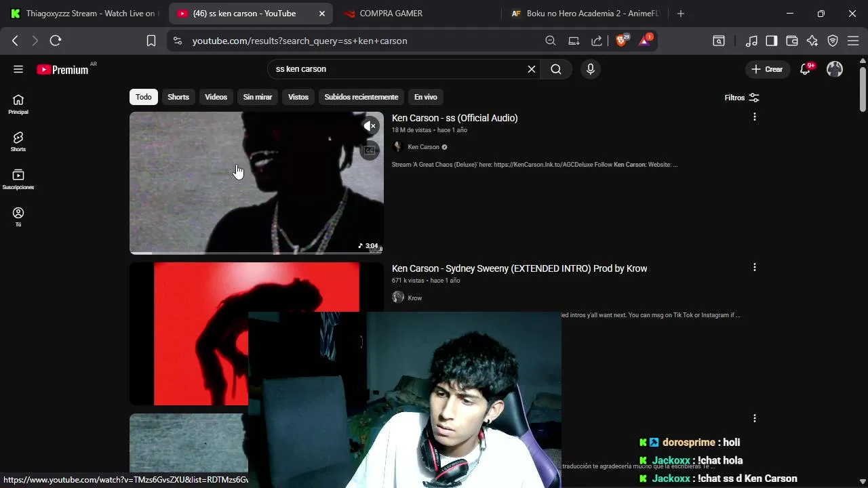The width and height of the screenshot is (868, 488).
Task: Select the En vivo filter chip
Action: [426, 97]
